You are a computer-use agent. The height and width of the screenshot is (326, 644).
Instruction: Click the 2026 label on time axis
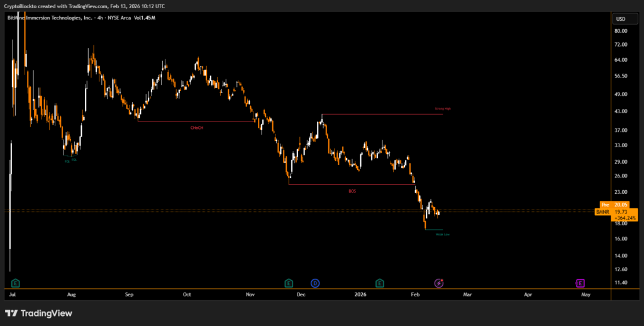360,294
